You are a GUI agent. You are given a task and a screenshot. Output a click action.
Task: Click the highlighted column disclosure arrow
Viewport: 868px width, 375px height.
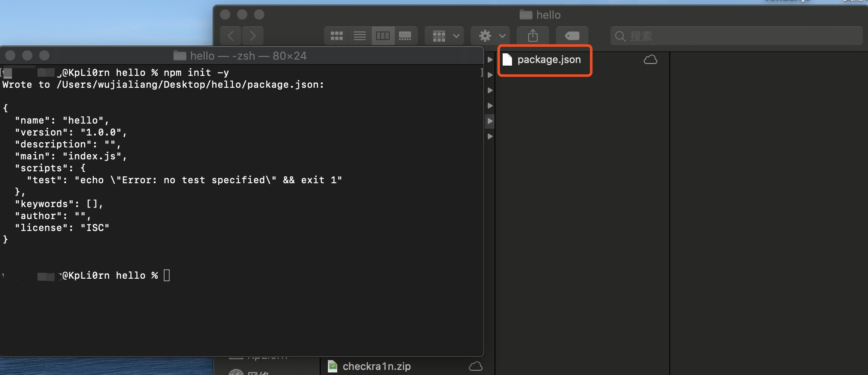click(490, 121)
